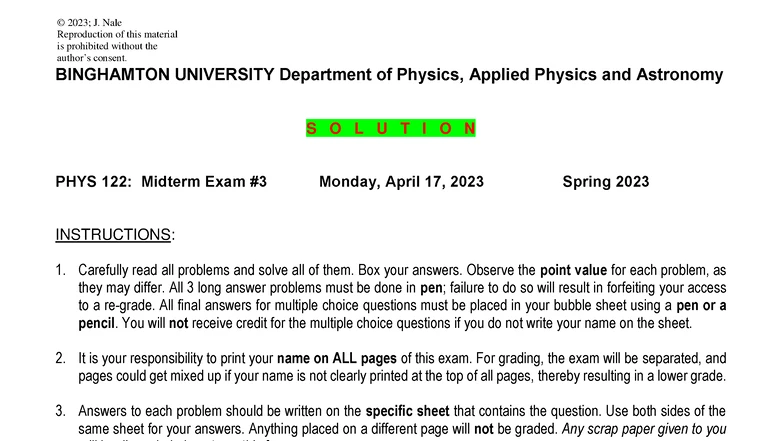Click the list number 3 of instructions
The image size is (784, 441).
coord(61,411)
